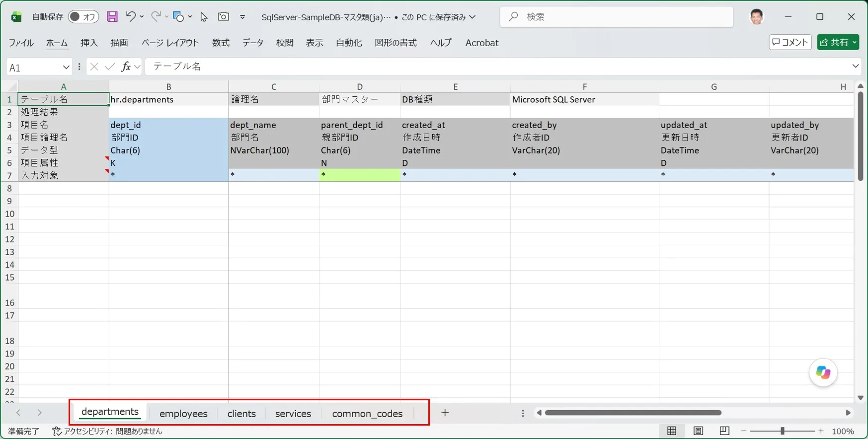Screen dimensions: 868x439
Task: Open the Name Box dropdown arrow
Action: click(x=66, y=67)
